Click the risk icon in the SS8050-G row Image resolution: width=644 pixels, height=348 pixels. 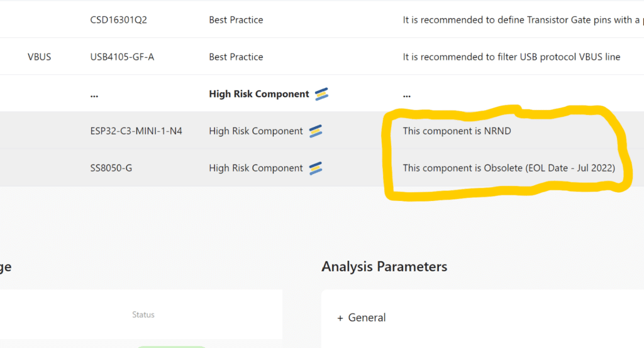coord(315,168)
